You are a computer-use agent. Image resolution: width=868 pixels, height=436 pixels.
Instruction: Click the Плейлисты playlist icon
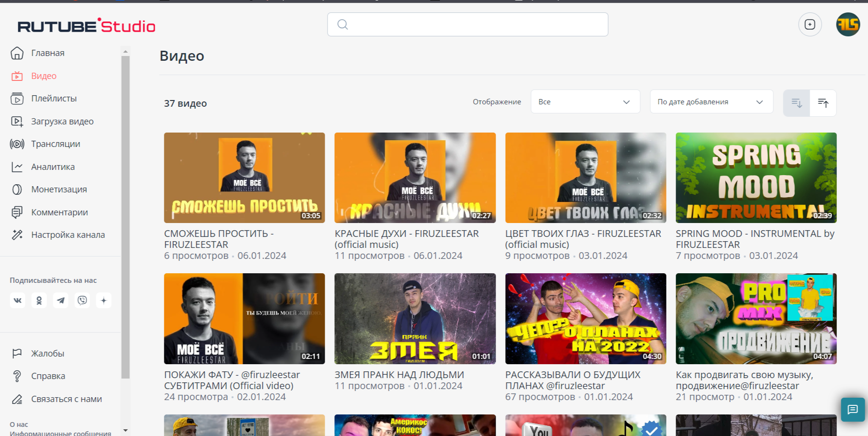click(17, 99)
